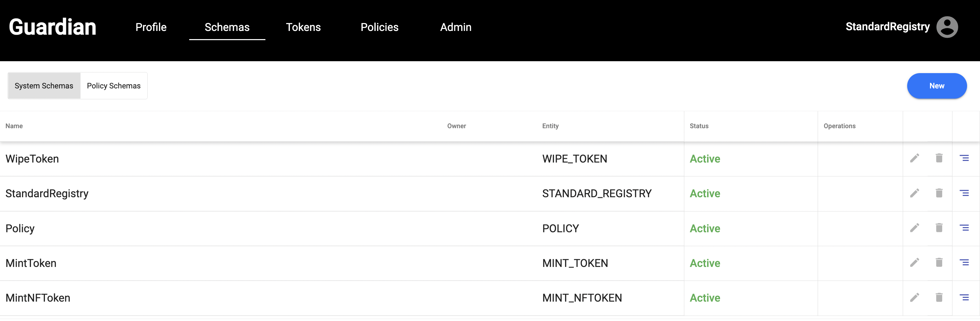
Task: Open document view icon for MintNFToken
Action: (x=964, y=298)
